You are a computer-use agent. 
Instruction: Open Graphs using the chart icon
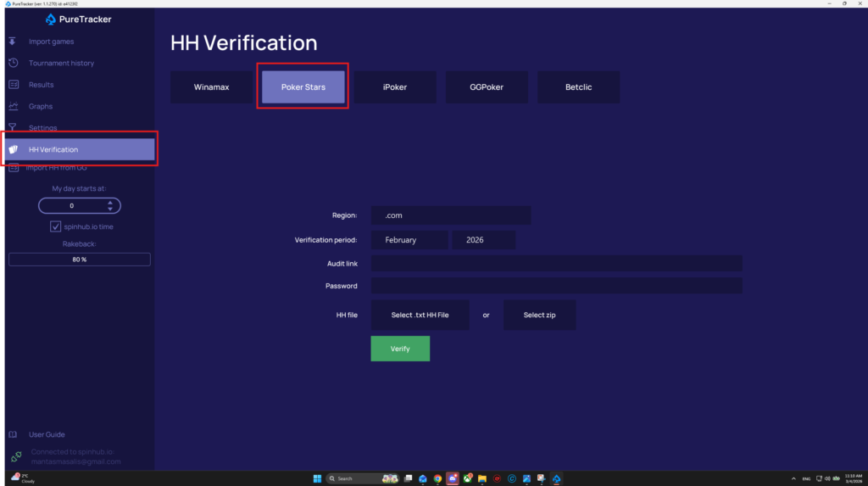pyautogui.click(x=13, y=106)
